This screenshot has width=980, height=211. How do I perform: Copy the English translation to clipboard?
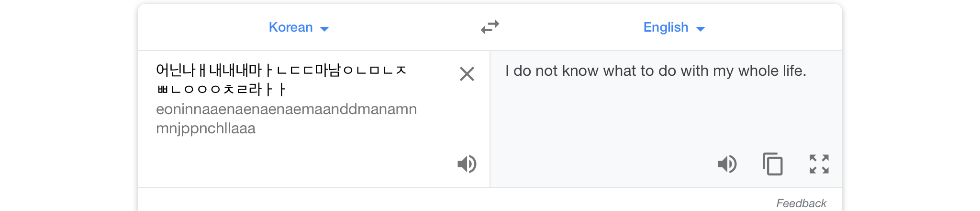[772, 164]
